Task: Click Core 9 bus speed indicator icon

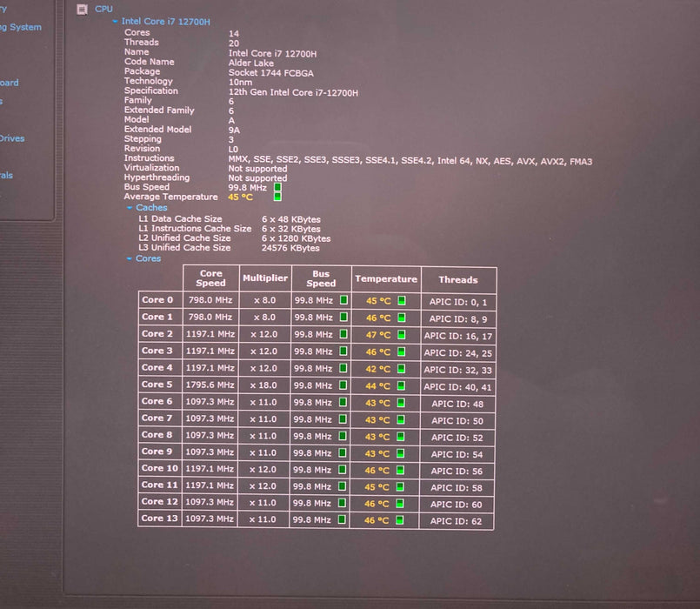Action: click(343, 452)
